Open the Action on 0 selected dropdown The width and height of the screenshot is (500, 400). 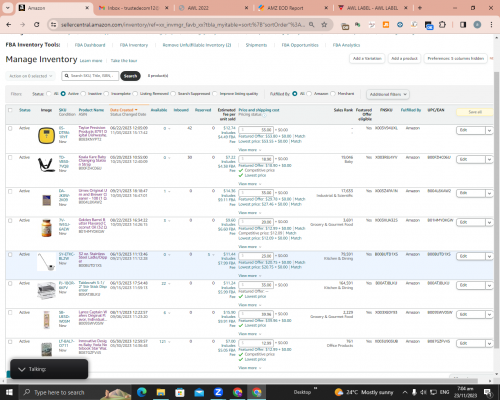click(30, 76)
